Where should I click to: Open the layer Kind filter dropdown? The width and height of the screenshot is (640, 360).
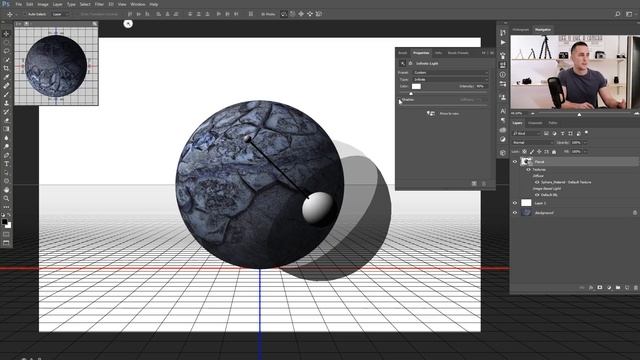[x=527, y=133]
